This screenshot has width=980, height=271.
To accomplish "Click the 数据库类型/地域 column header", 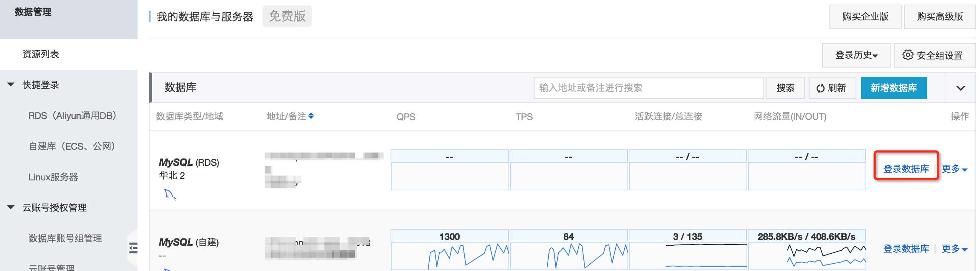I will 190,116.
